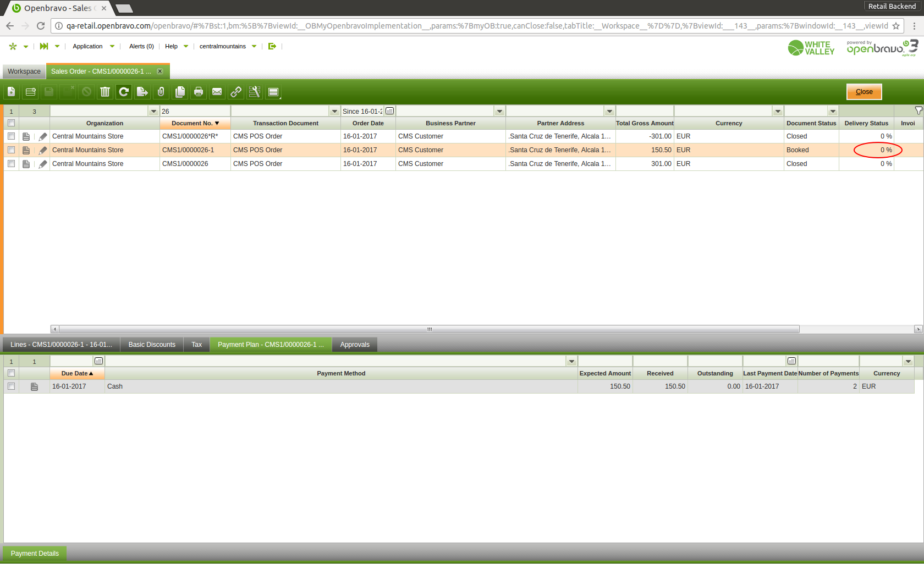Click the Email envelope toolbar icon

[x=217, y=92]
